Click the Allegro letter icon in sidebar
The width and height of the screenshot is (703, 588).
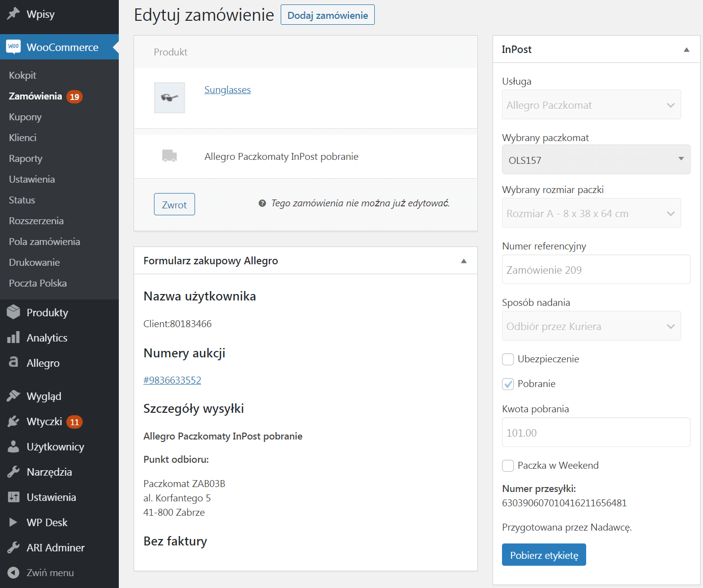pyautogui.click(x=13, y=362)
